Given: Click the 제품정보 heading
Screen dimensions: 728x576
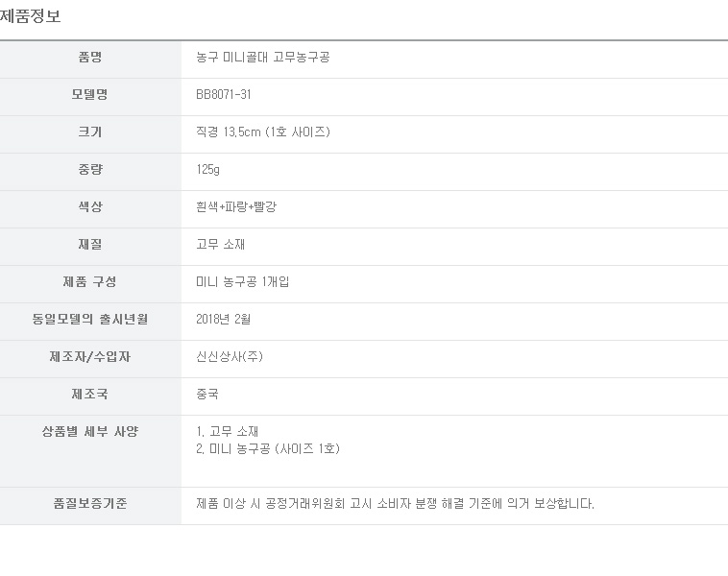Looking at the screenshot, I should (x=30, y=16).
